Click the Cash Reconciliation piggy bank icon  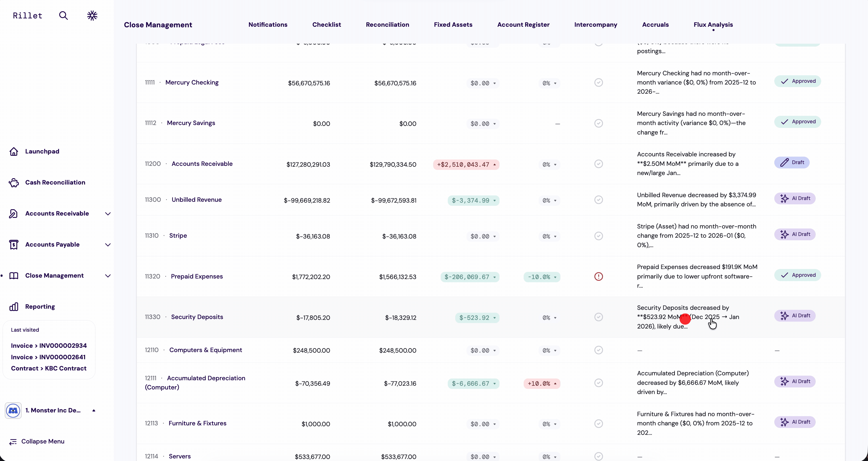point(14,183)
